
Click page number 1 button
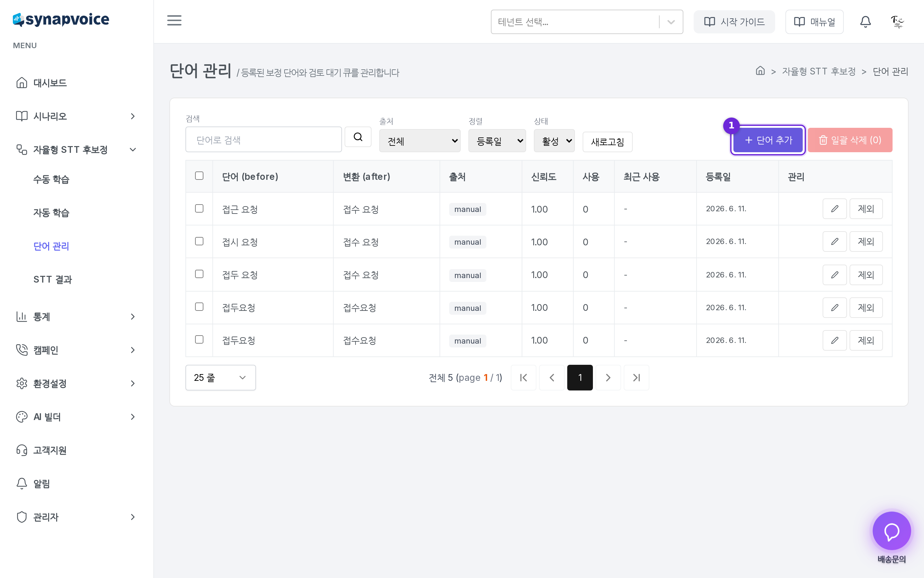click(580, 378)
